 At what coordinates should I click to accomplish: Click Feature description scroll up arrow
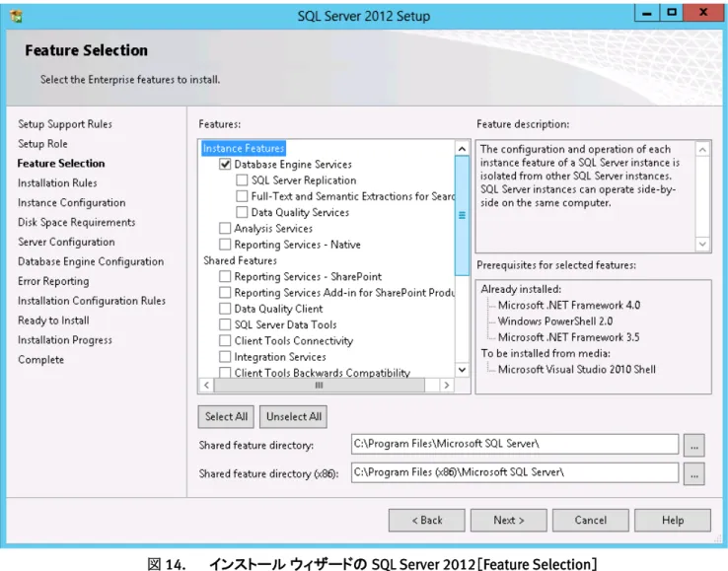(x=702, y=150)
